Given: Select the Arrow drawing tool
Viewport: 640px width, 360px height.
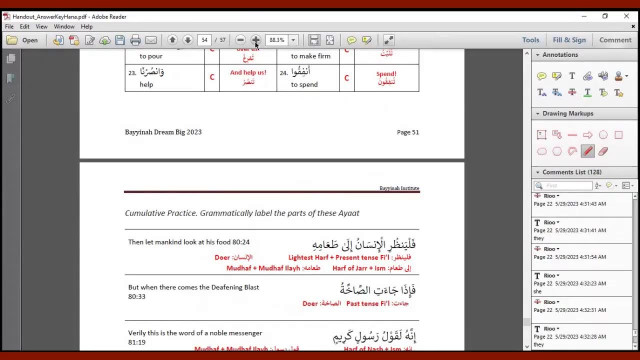Looking at the screenshot, I should click(x=588, y=135).
